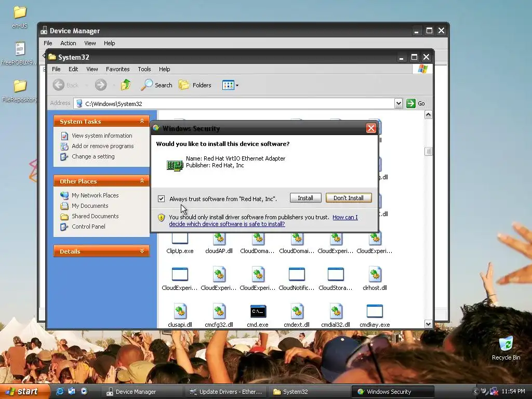Click the Go button
The image size is (532, 399).
click(416, 103)
